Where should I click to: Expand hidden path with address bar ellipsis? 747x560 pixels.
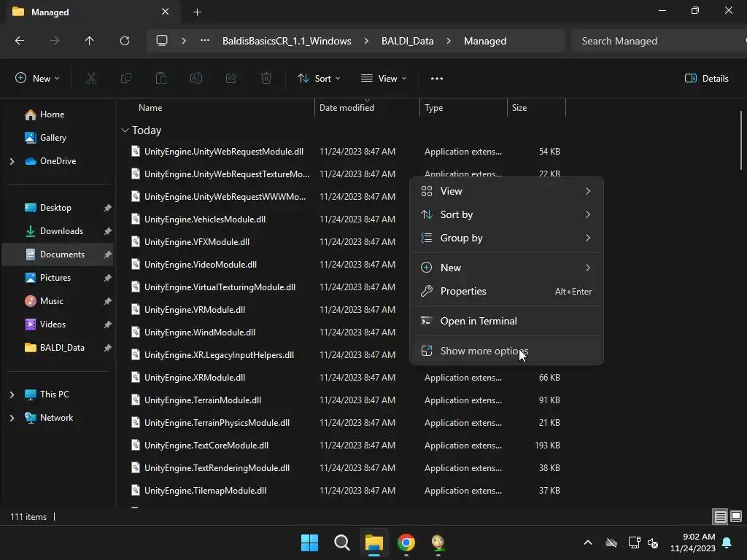pos(205,41)
